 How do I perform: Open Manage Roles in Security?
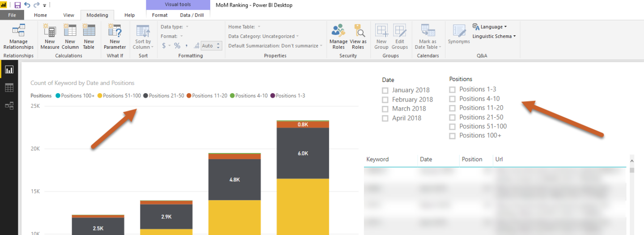(339, 37)
